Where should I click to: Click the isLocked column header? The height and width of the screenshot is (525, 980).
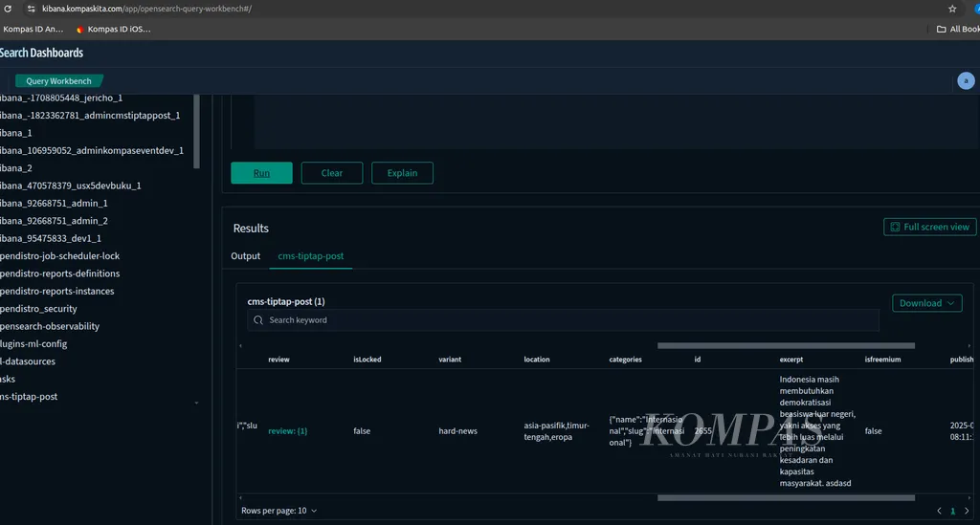tap(367, 360)
